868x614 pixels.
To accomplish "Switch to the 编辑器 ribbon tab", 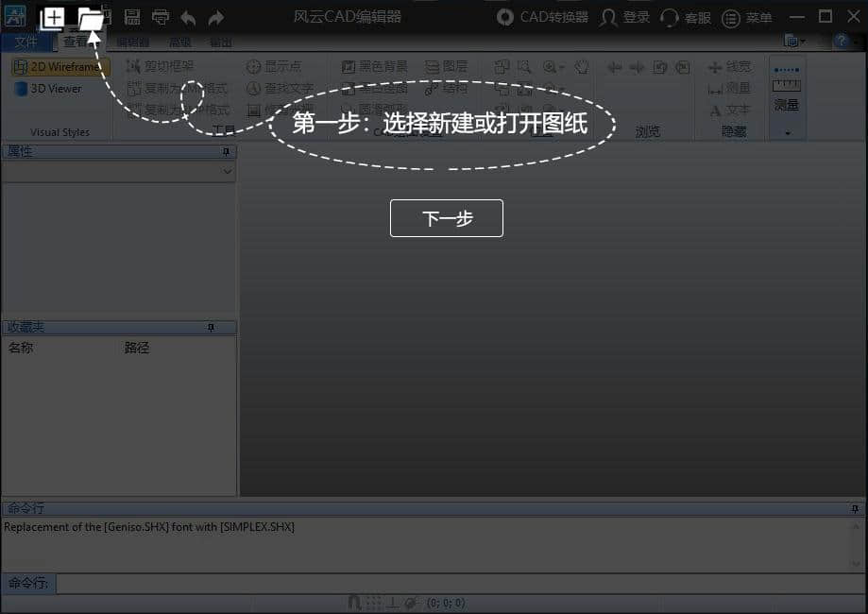I will (133, 43).
